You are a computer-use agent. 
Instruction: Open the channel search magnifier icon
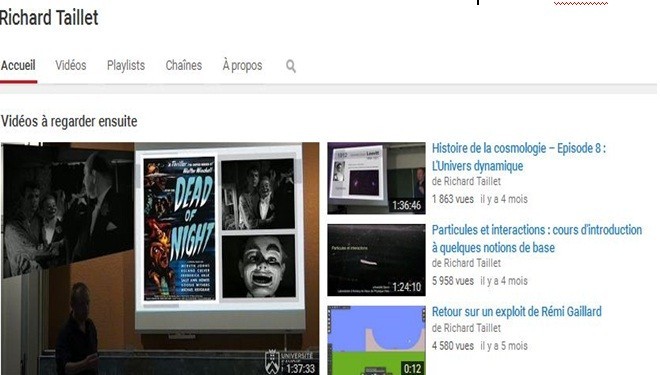point(290,66)
